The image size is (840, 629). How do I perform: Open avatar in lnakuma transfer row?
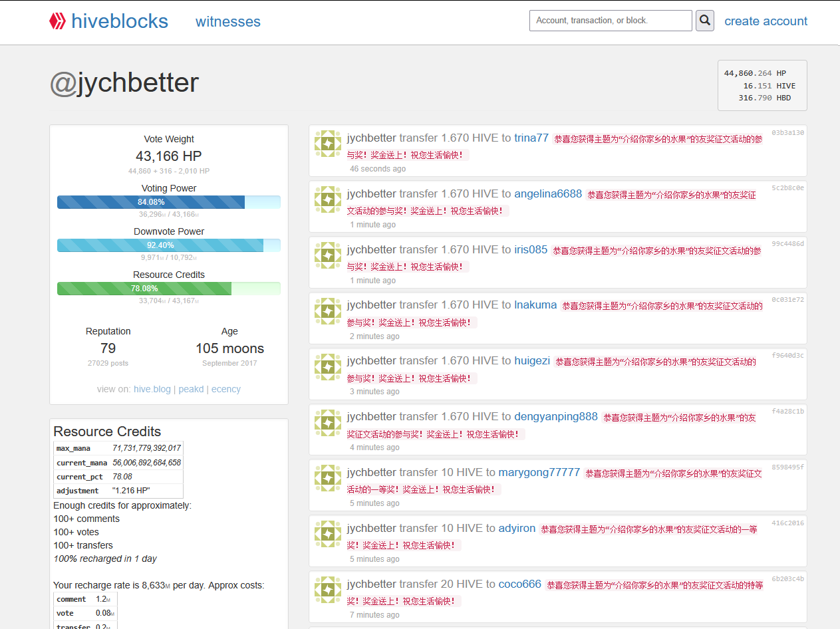click(x=327, y=311)
